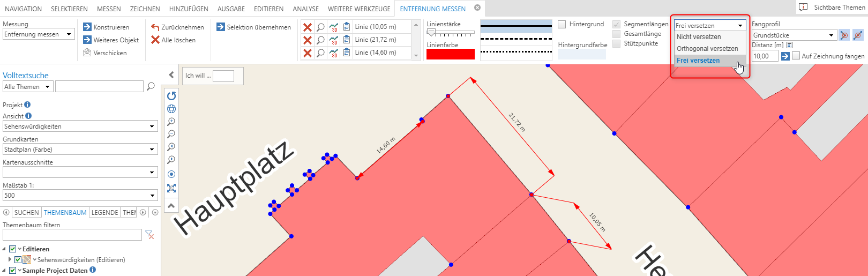
Task: Expand the Sehenswürdigkeiten (Editieren) tree node
Action: coord(10,259)
